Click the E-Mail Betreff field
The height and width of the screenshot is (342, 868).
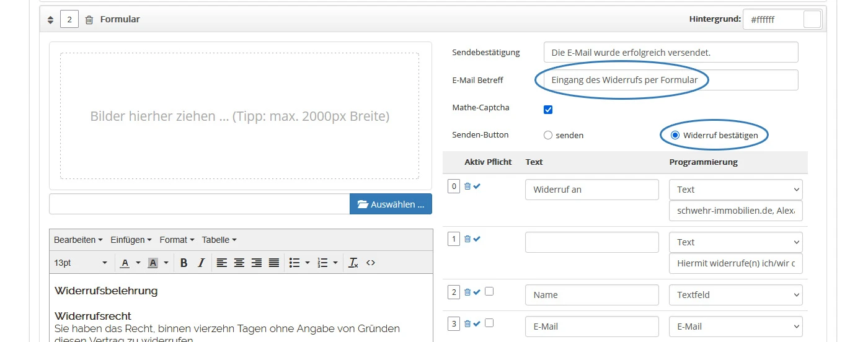click(x=671, y=80)
